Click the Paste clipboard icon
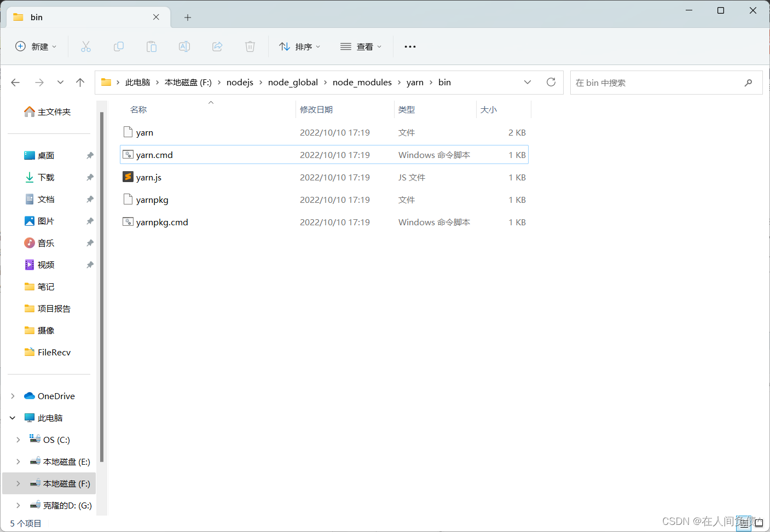Image resolution: width=770 pixels, height=532 pixels. pyautogui.click(x=152, y=46)
